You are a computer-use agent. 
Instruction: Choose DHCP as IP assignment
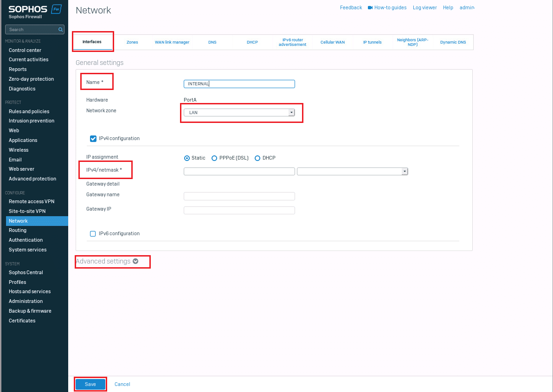point(257,158)
